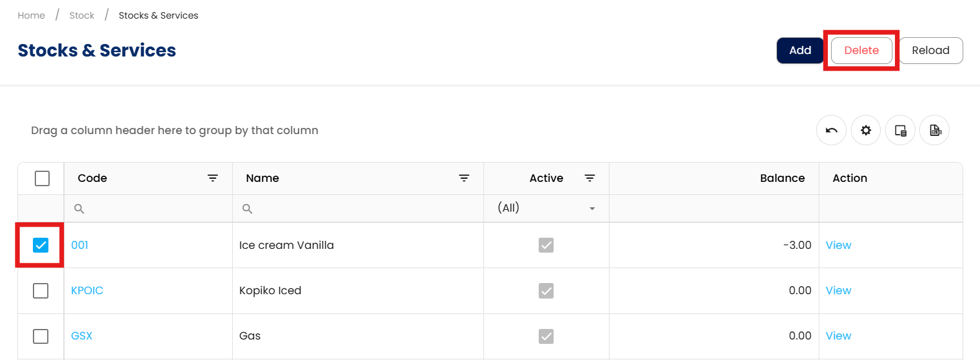This screenshot has height=360, width=980.
Task: Click the Code search filter field
Action: (152, 209)
